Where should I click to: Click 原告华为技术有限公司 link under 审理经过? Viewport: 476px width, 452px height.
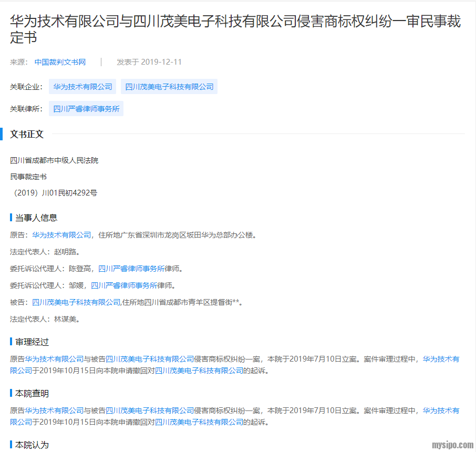pos(54,359)
